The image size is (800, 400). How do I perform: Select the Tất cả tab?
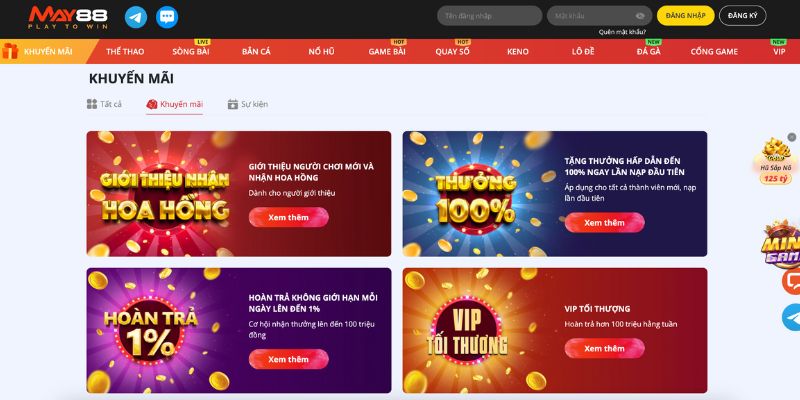[104, 104]
